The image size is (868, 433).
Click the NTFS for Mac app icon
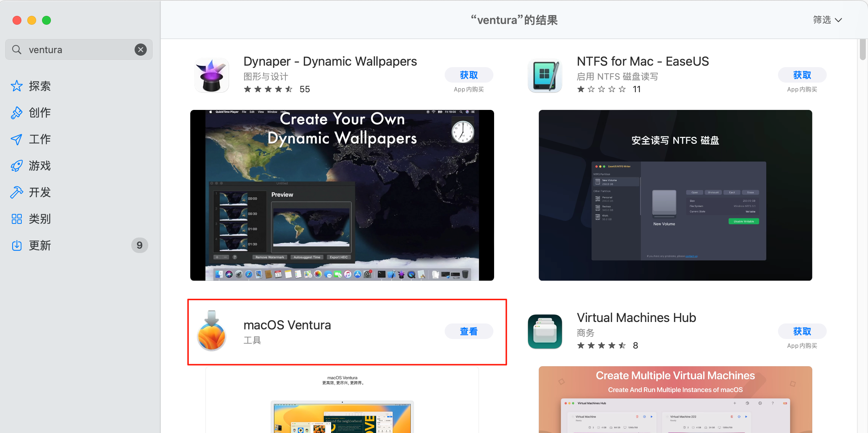545,75
